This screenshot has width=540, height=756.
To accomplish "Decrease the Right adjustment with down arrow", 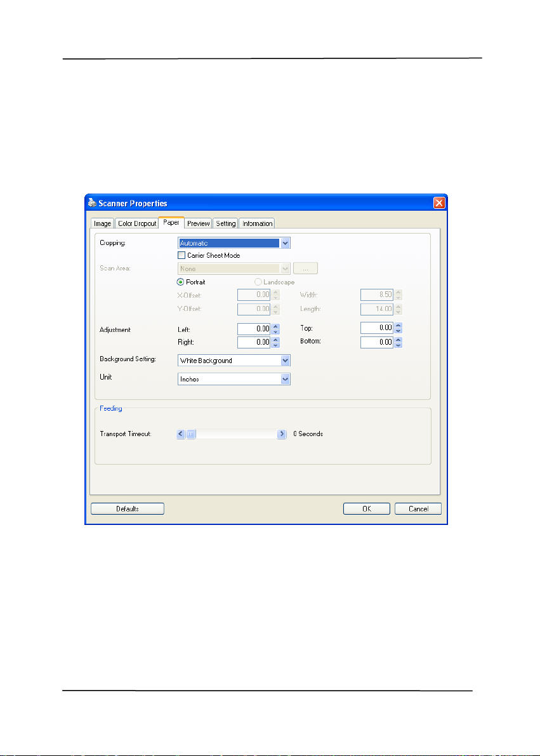I will pos(275,345).
